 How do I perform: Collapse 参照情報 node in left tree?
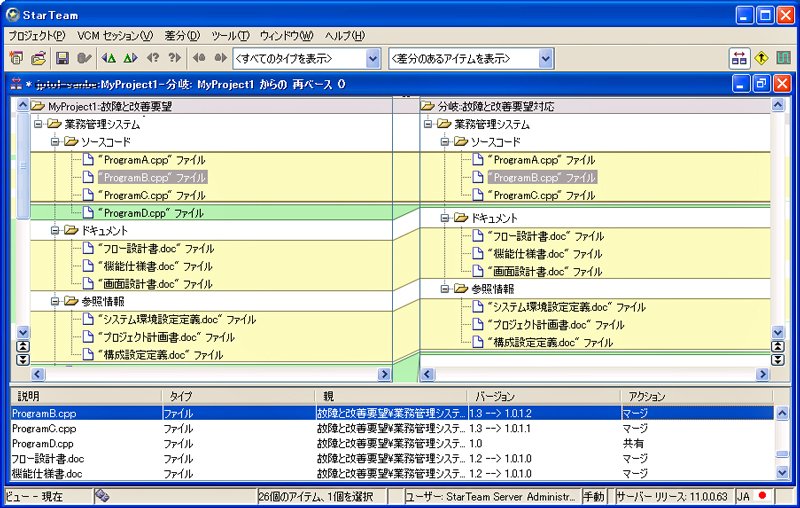(55, 301)
